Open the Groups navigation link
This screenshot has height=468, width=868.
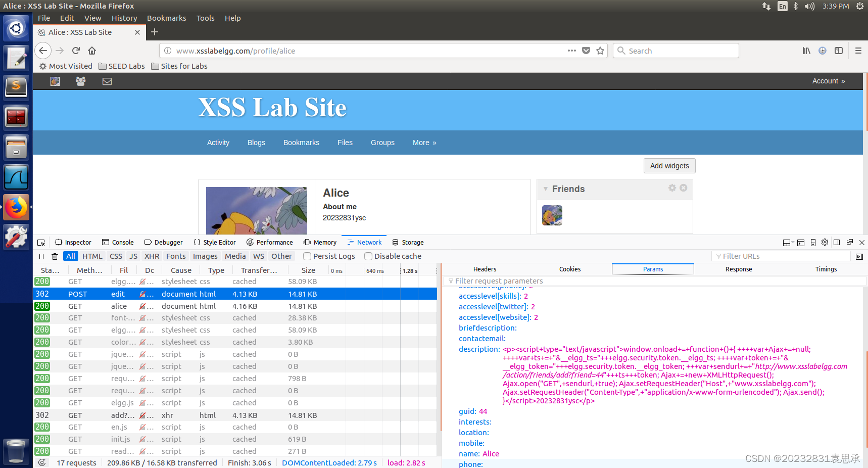pos(382,143)
